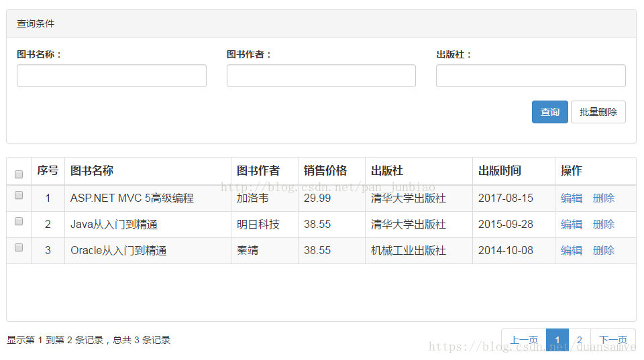Click the 批量删除 button

[598, 112]
